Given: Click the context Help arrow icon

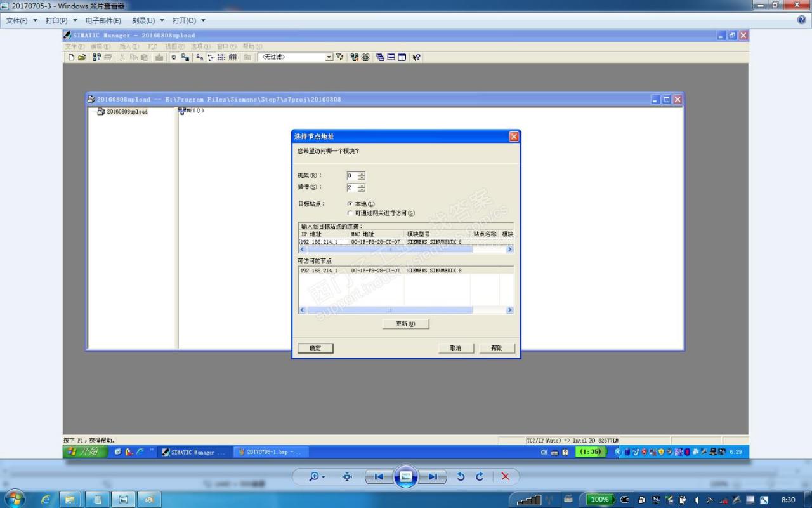Looking at the screenshot, I should [x=416, y=57].
